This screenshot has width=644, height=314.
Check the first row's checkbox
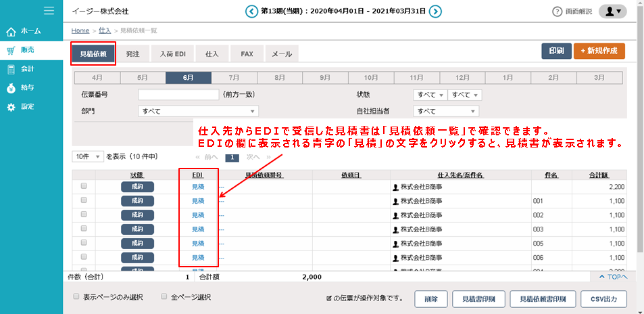click(x=84, y=186)
